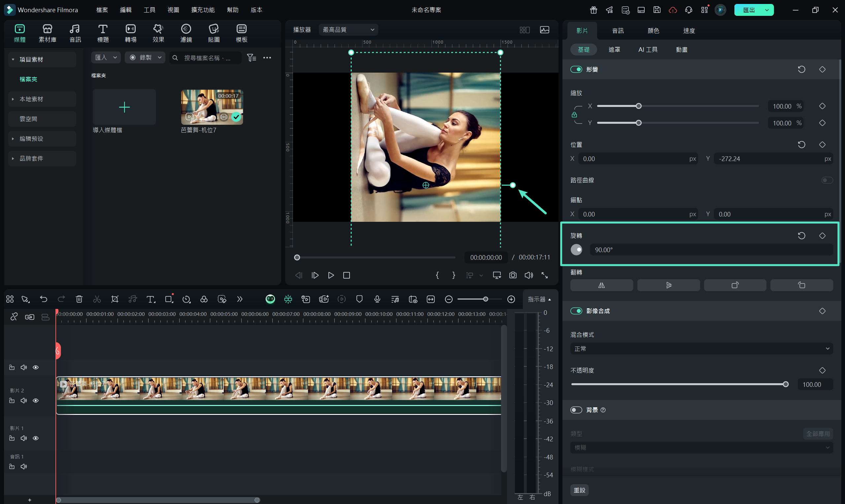Screen dimensions: 845x504
Task: Toggle the 形變 transform switch
Action: [576, 69]
